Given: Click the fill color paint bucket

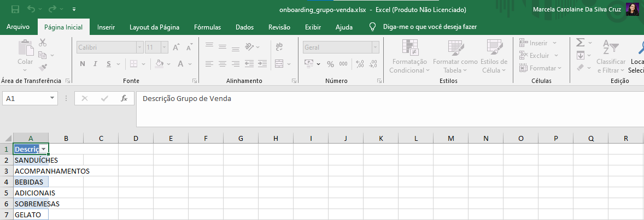Looking at the screenshot, I should coord(159,64).
